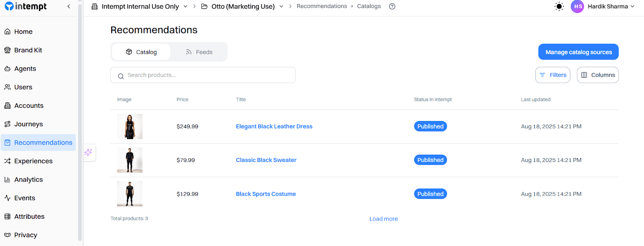Open the Events section
Screen dimensions: 644x246
(x=25, y=198)
